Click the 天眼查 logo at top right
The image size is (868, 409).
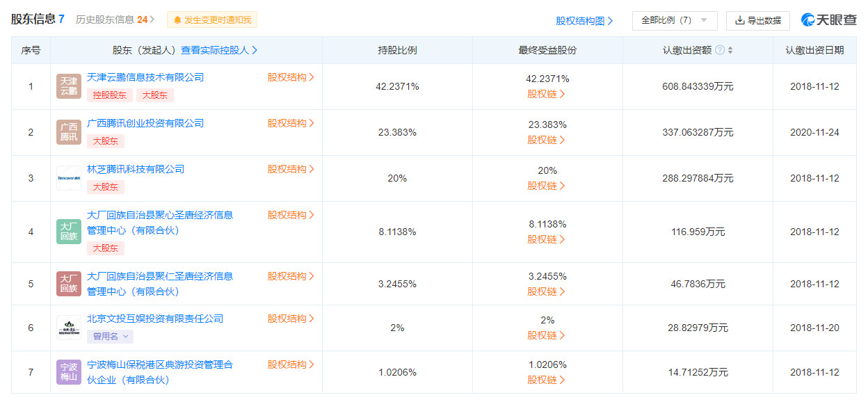point(829,20)
